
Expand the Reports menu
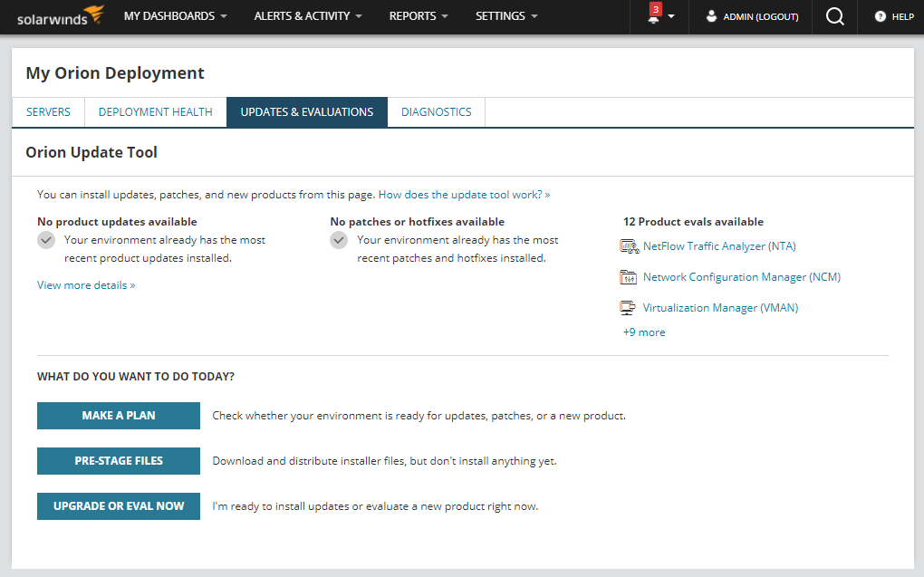(x=419, y=16)
